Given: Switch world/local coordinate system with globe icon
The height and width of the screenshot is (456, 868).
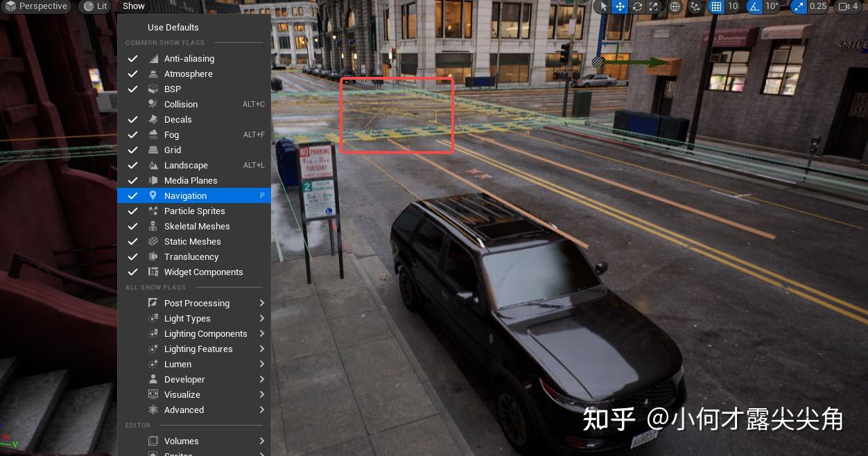Looking at the screenshot, I should [x=675, y=6].
